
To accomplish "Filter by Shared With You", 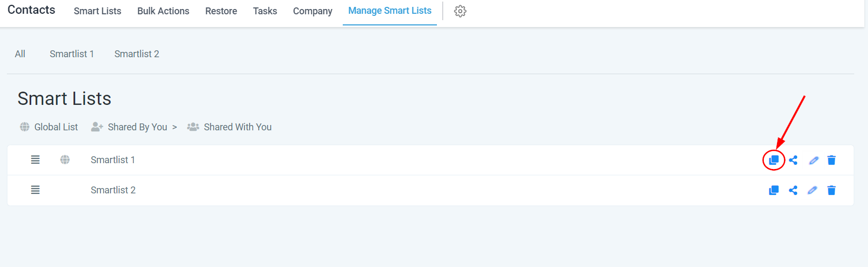I will click(237, 127).
